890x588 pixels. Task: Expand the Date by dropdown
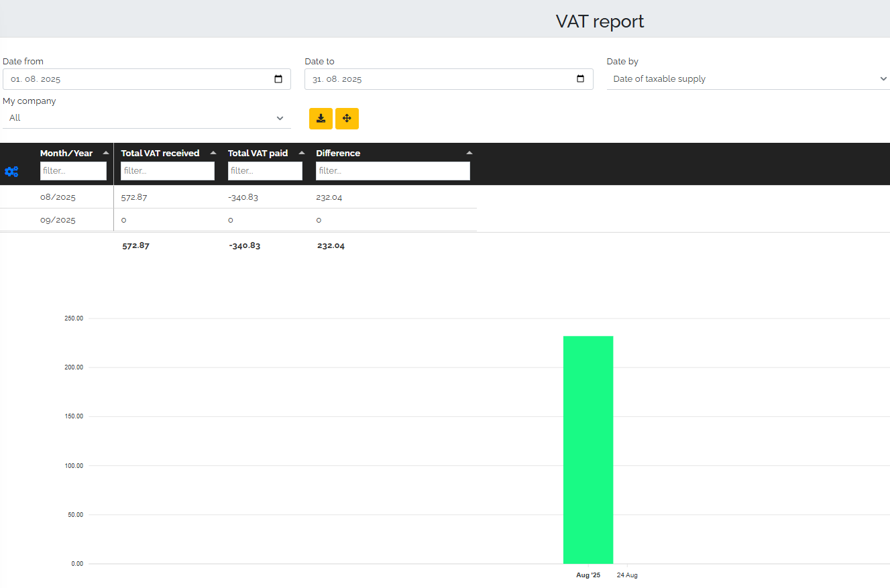(748, 79)
